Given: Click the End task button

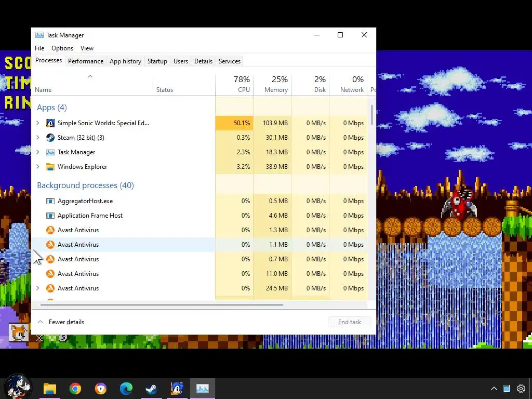Looking at the screenshot, I should [x=350, y=322].
